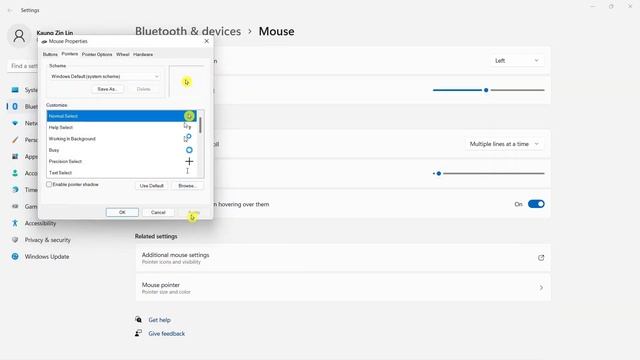Image resolution: width=640 pixels, height=360 pixels.
Task: Click the Give feedback icon
Action: point(138,333)
